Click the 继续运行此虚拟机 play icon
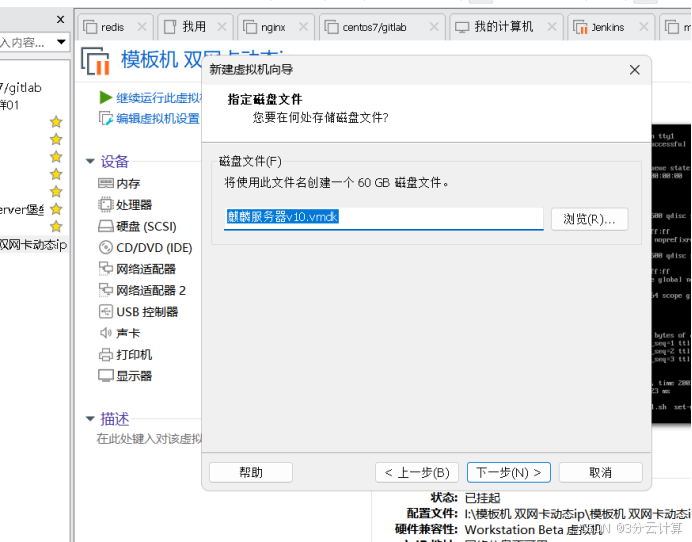692x542 pixels. tap(105, 97)
